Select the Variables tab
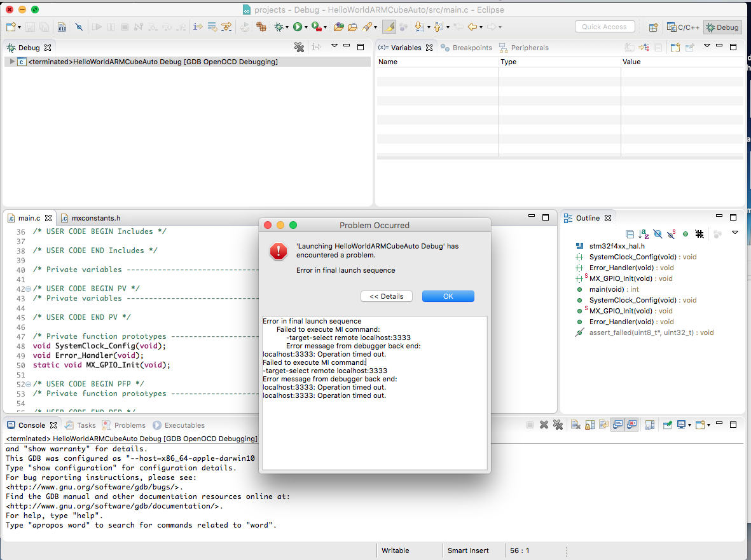The width and height of the screenshot is (751, 560). [405, 48]
